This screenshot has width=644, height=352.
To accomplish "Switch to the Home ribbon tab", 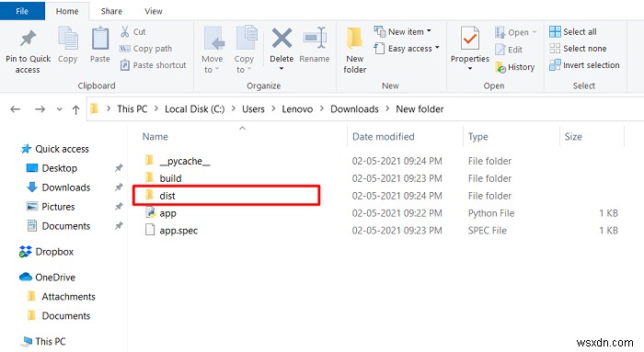I will click(x=67, y=11).
